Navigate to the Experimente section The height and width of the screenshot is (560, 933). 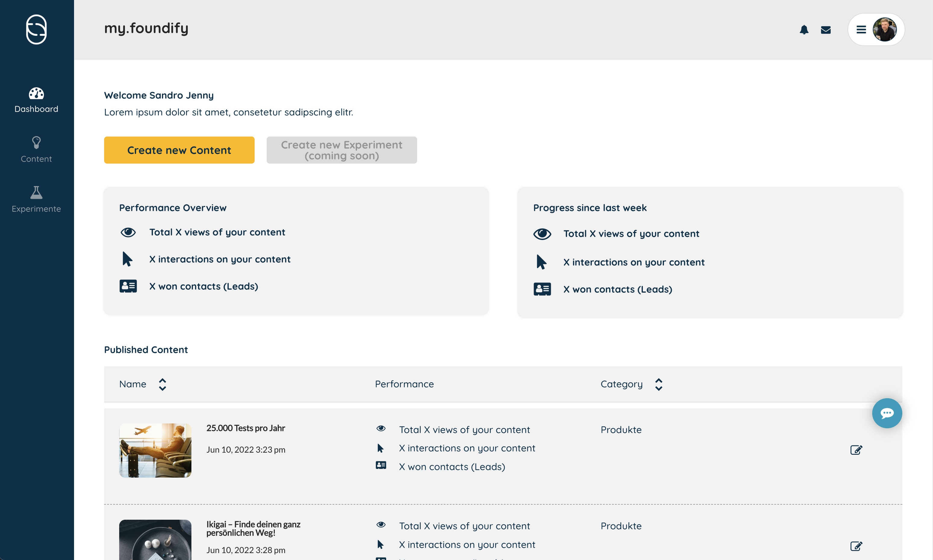[36, 208]
